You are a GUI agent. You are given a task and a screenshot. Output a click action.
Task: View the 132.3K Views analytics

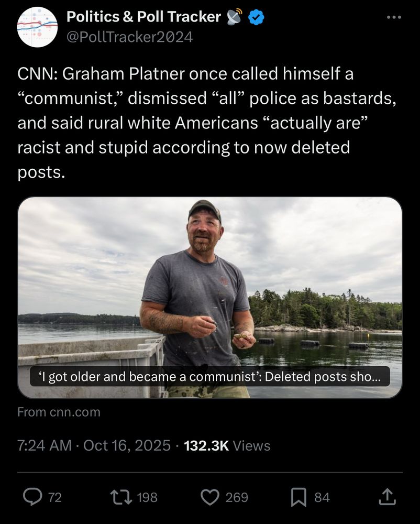point(227,446)
